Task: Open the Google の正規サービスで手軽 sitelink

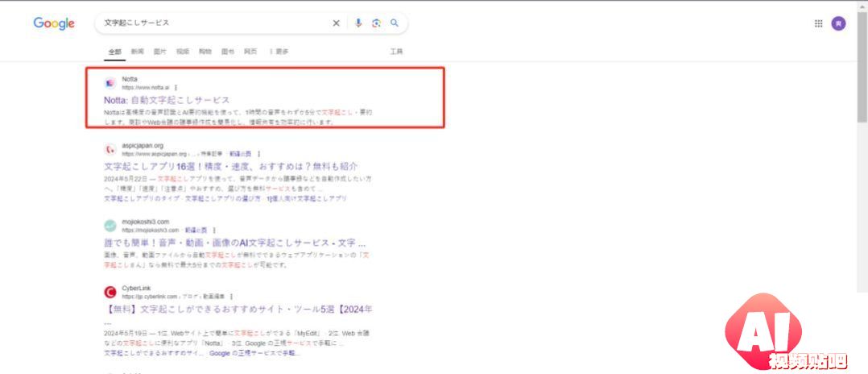Action: click(256, 353)
